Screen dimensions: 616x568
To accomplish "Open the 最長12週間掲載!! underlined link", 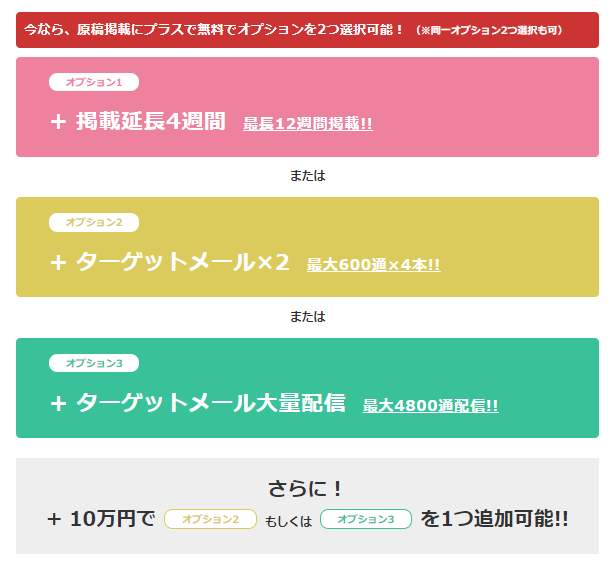I will pyautogui.click(x=308, y=124).
